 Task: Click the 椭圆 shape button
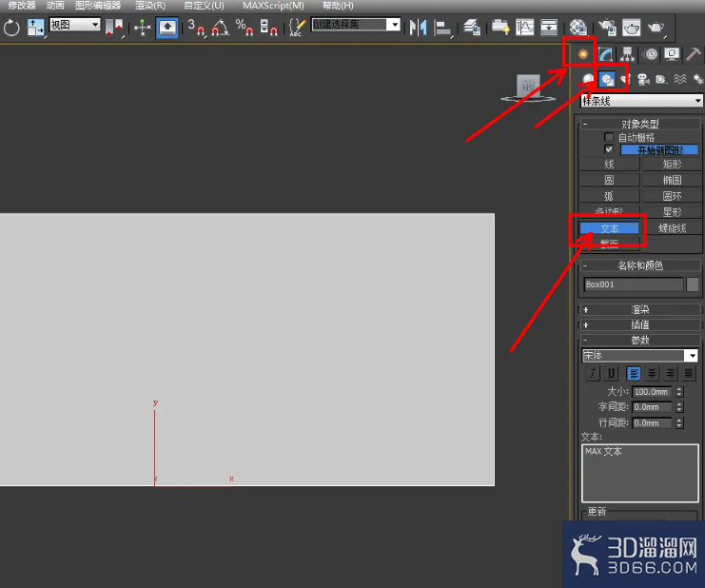point(672,180)
